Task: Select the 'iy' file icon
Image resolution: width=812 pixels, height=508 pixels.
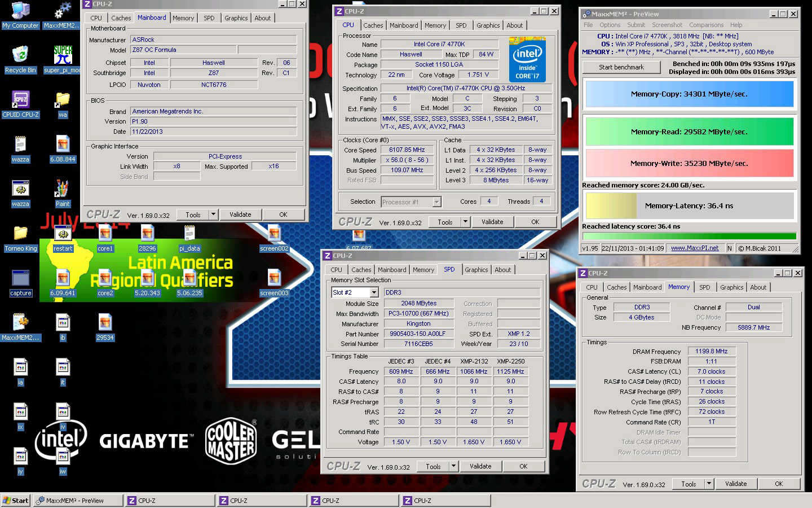Action: [20, 461]
